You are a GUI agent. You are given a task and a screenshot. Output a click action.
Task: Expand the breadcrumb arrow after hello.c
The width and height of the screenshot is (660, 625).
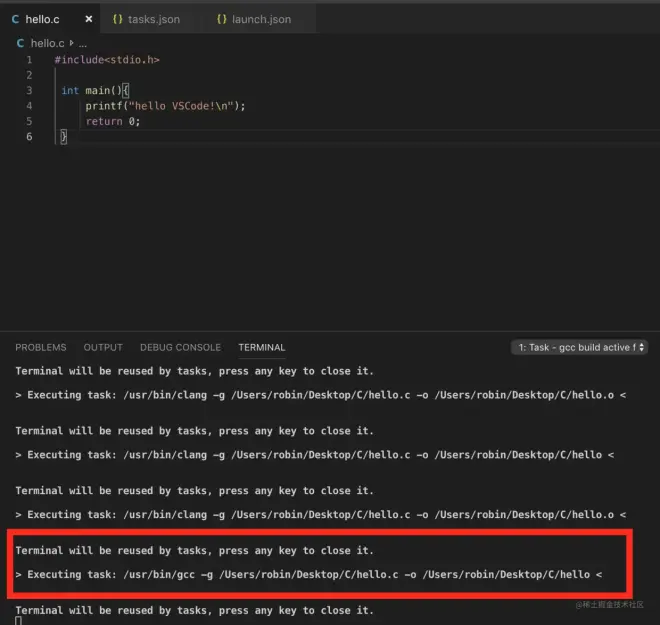coord(72,43)
